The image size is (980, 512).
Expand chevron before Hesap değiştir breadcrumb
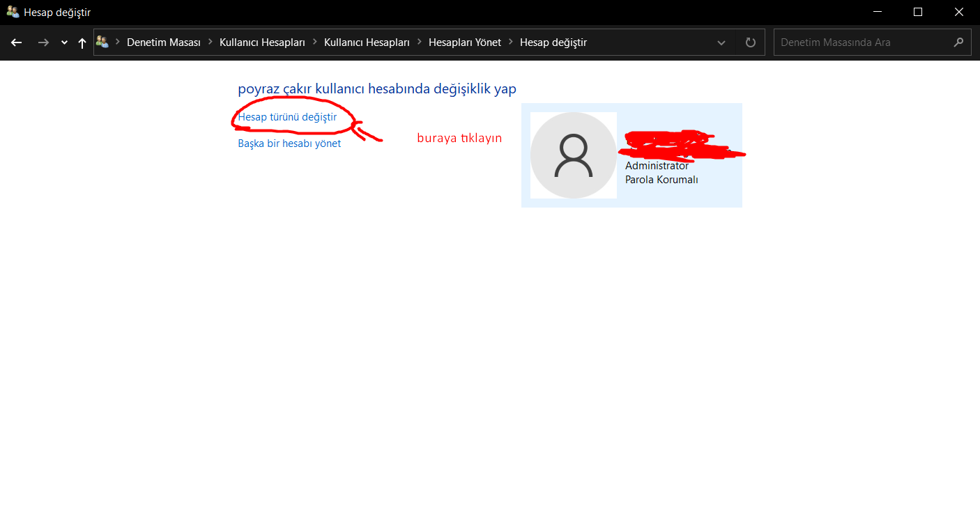coord(510,42)
